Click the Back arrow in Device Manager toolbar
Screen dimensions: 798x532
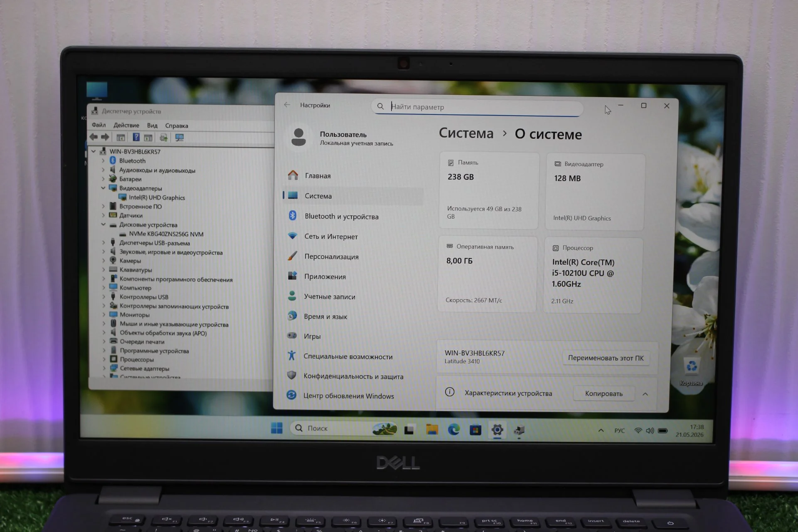[94, 137]
